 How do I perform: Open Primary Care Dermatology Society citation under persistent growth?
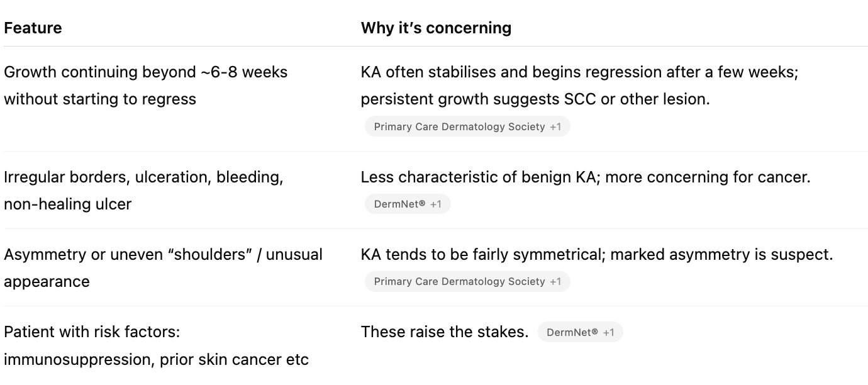click(x=460, y=126)
